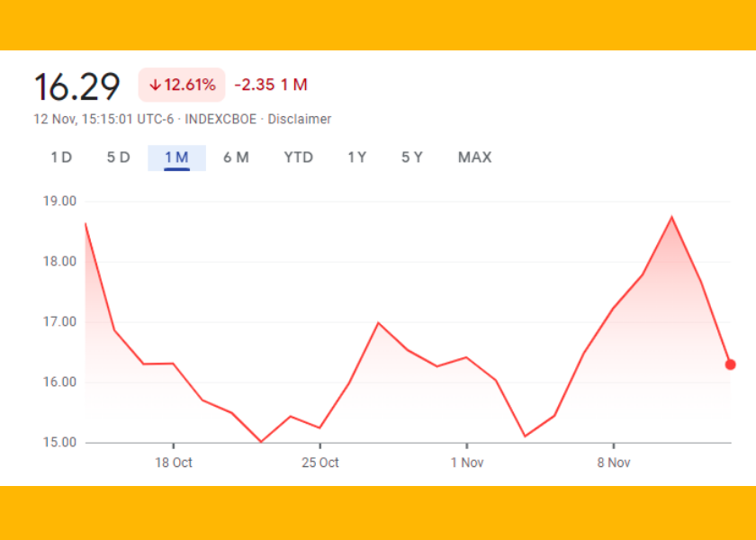The width and height of the screenshot is (756, 540).
Task: Click the 16.29 current value
Action: [x=76, y=86]
